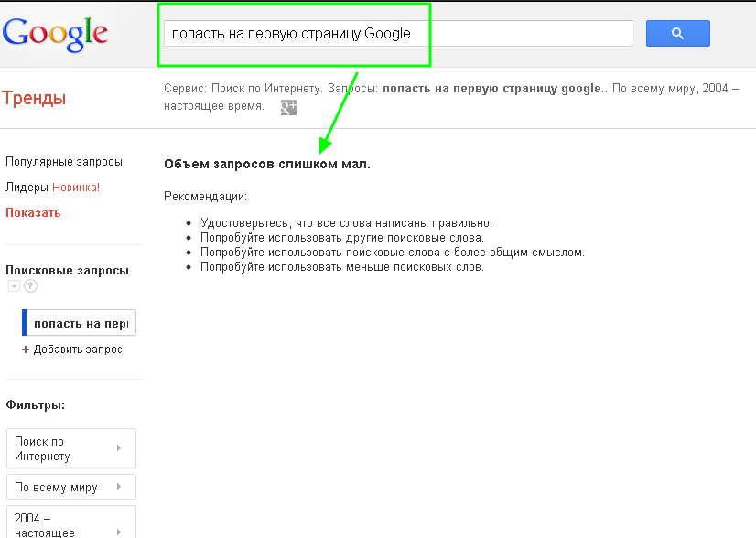Image resolution: width=756 pixels, height=538 pixels.
Task: Click 'Попробуйте использовать меньше поисковых слов'
Action: (341, 266)
